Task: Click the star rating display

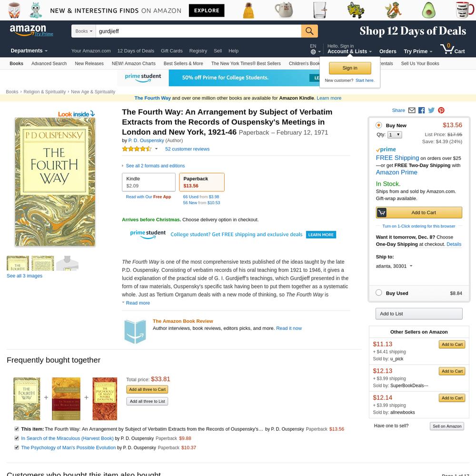Action: pyautogui.click(x=137, y=149)
